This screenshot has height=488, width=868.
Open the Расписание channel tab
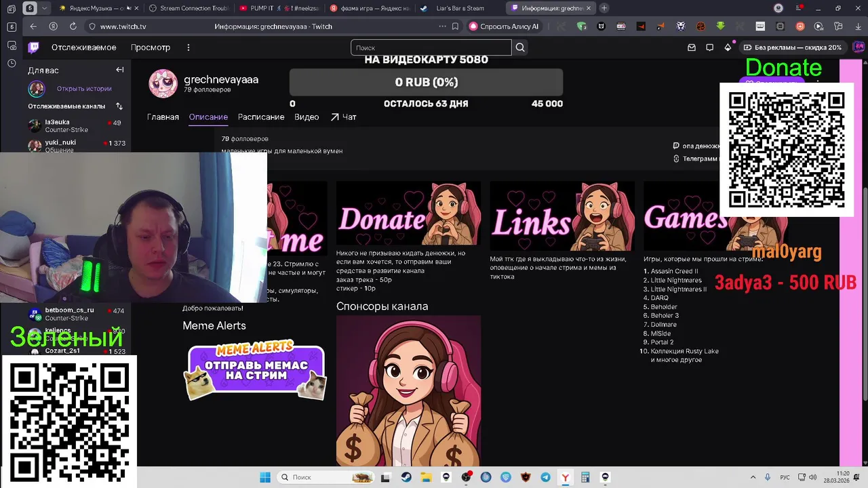[x=261, y=117]
